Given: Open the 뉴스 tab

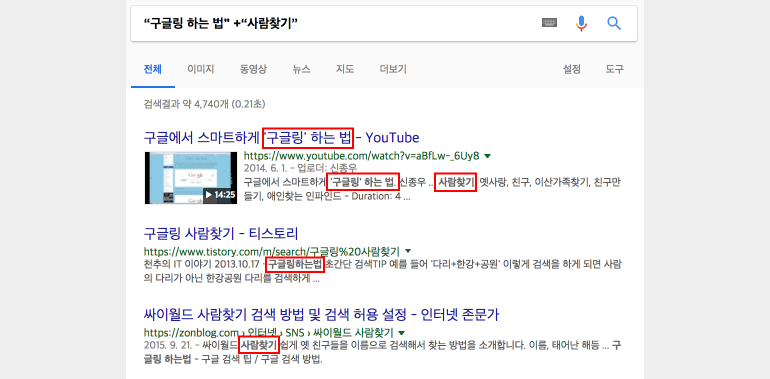Looking at the screenshot, I should 302,69.
